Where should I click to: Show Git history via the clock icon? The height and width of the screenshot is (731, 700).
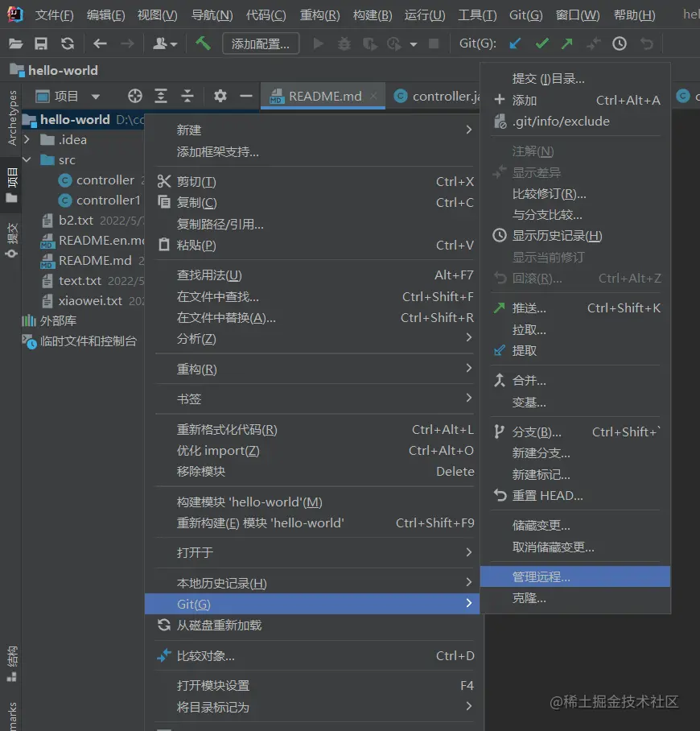pyautogui.click(x=620, y=43)
